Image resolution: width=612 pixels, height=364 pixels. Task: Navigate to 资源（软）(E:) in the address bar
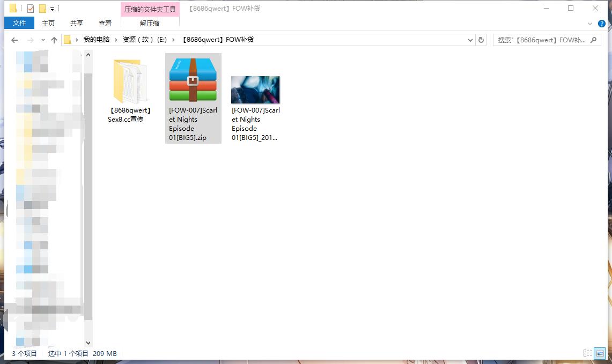pos(144,40)
